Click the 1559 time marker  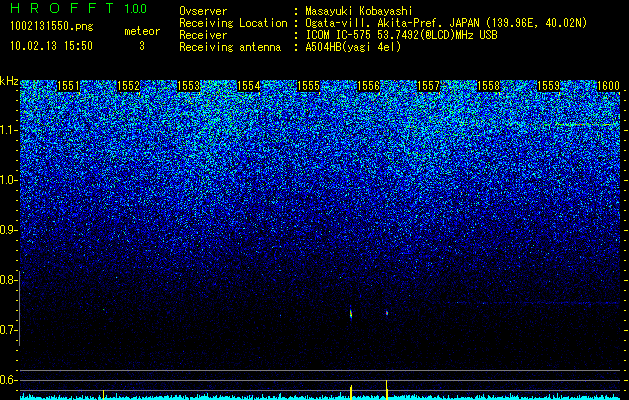click(548, 86)
